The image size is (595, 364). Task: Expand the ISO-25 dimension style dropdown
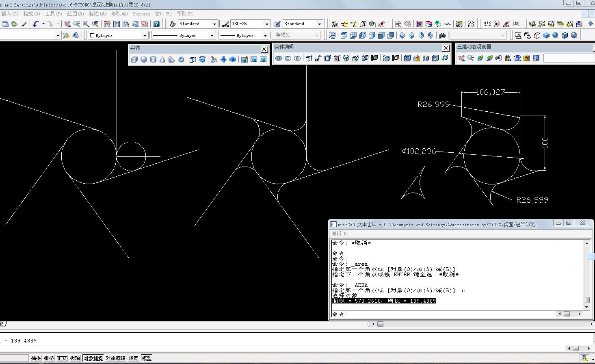[x=267, y=24]
